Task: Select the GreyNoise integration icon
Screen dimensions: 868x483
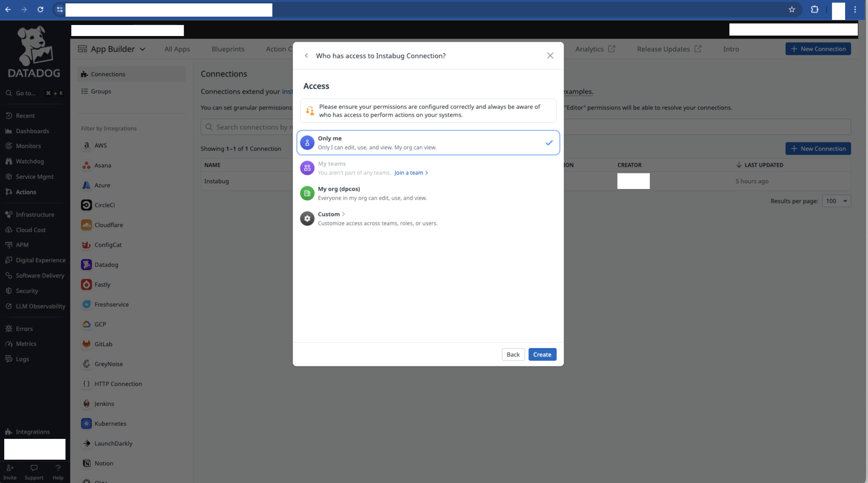Action: 86,364
